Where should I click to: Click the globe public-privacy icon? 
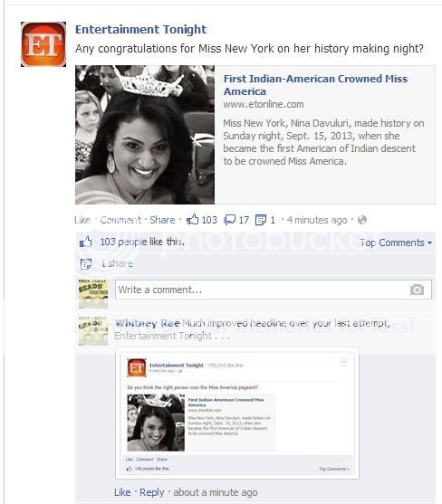point(362,220)
